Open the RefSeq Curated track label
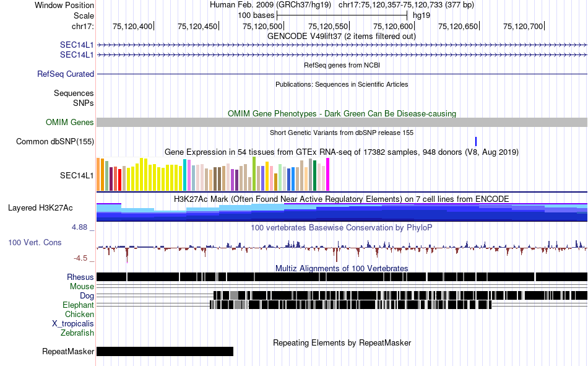The width and height of the screenshot is (588, 366). [x=66, y=74]
